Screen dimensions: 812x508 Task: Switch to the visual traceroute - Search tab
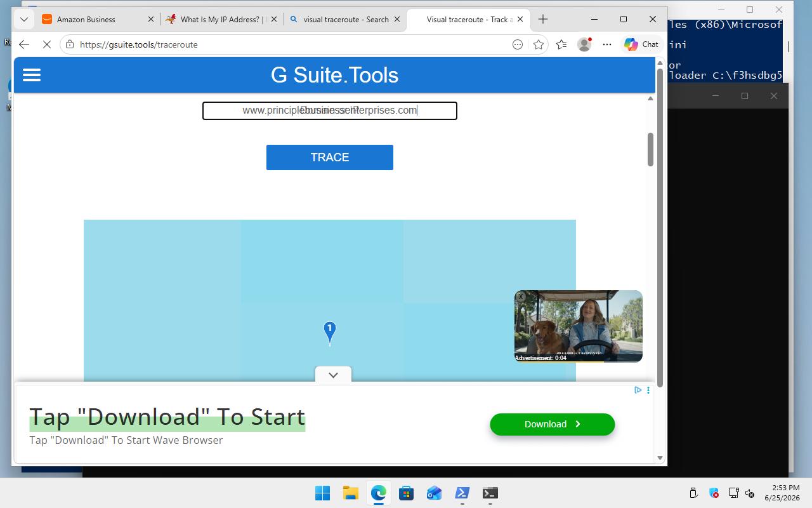346,19
